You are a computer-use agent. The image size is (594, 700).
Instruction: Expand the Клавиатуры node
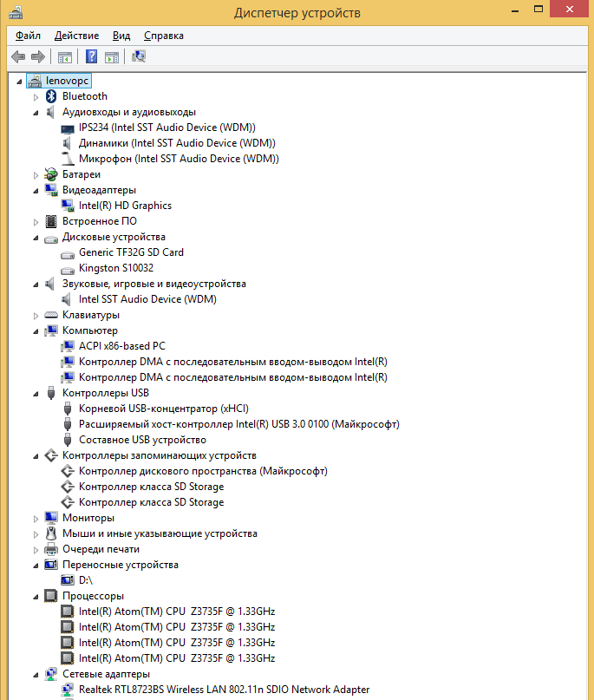click(36, 316)
